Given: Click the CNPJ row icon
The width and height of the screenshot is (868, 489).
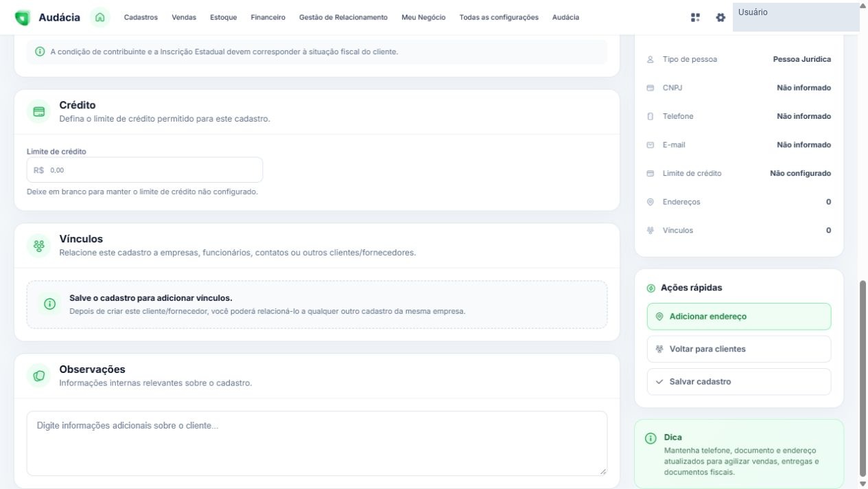Looking at the screenshot, I should [x=650, y=88].
